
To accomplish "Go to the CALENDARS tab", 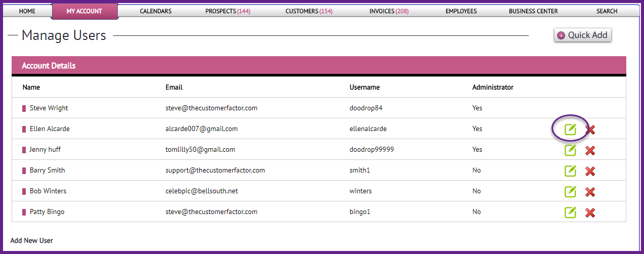I will pos(156,11).
